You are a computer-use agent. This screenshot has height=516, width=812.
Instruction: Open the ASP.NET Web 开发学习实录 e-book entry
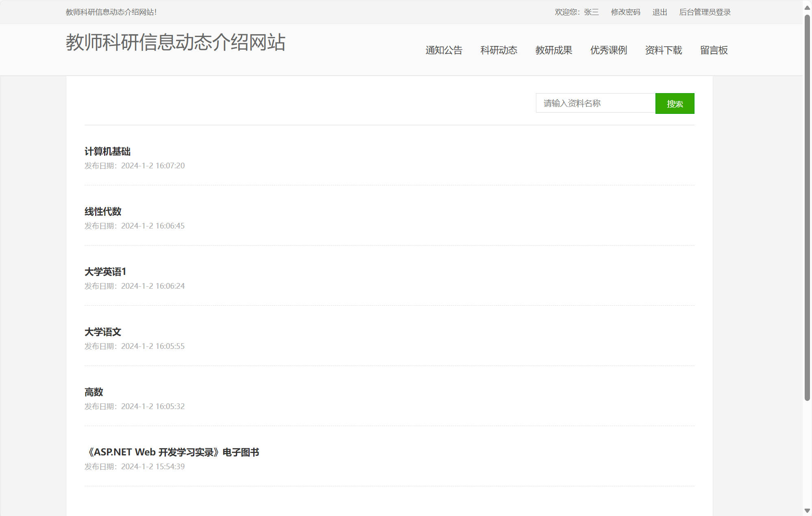point(172,453)
